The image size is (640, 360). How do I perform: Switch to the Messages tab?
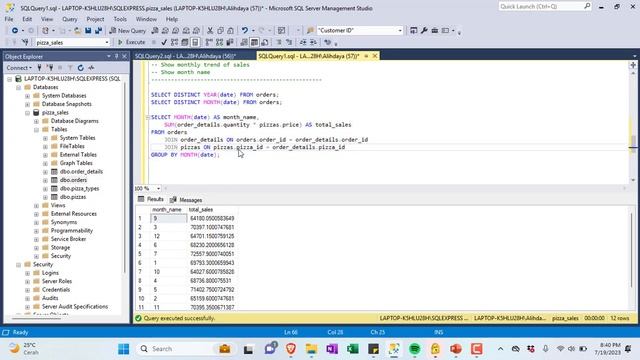click(186, 200)
